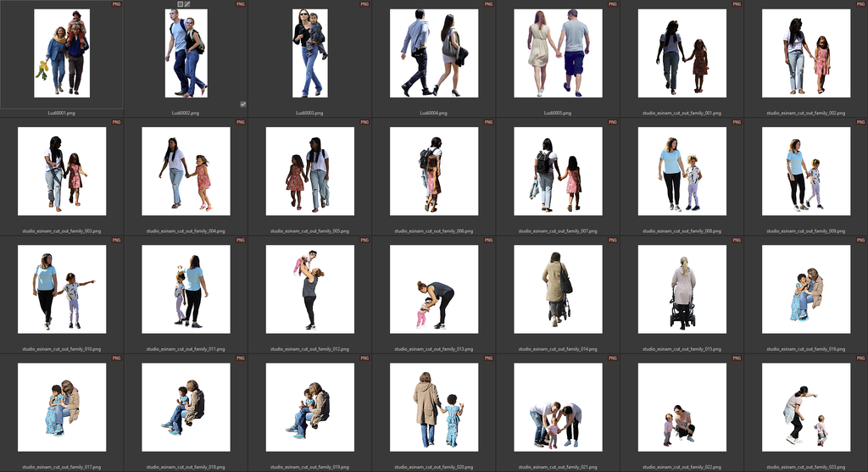Click the PNG badge on Ludi0003.png

pyautogui.click(x=364, y=4)
